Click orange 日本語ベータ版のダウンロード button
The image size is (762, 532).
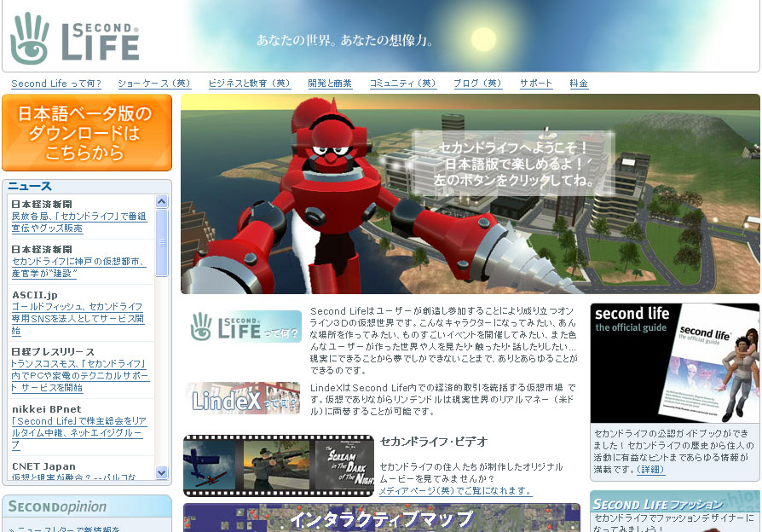point(87,133)
